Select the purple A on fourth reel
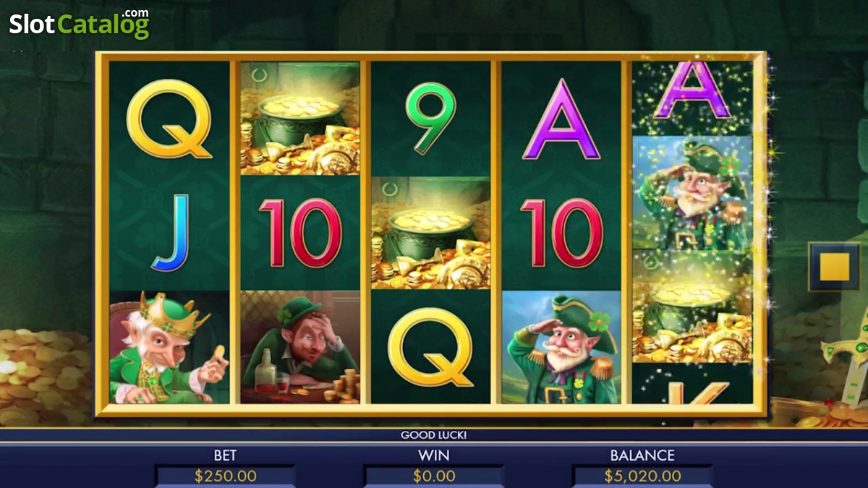 click(x=562, y=119)
